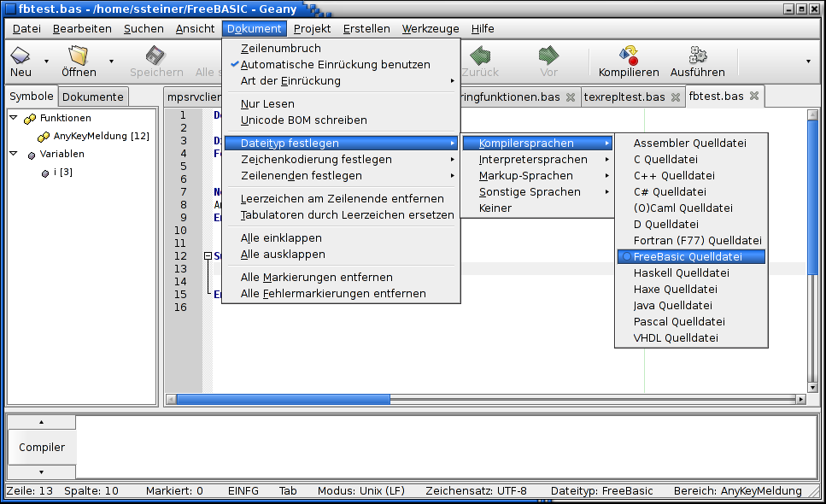The image size is (826, 504).
Task: Click the variable i icon
Action: pyautogui.click(x=45, y=173)
